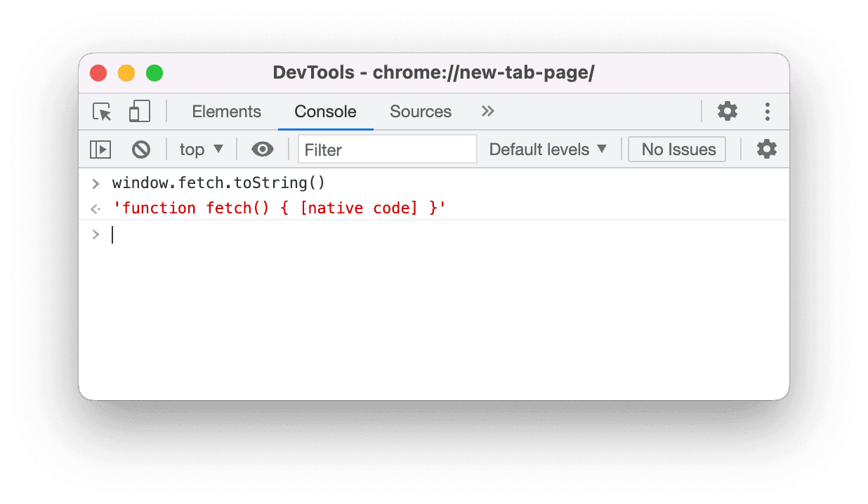Clear the console
This screenshot has width=868, height=504.
click(141, 150)
